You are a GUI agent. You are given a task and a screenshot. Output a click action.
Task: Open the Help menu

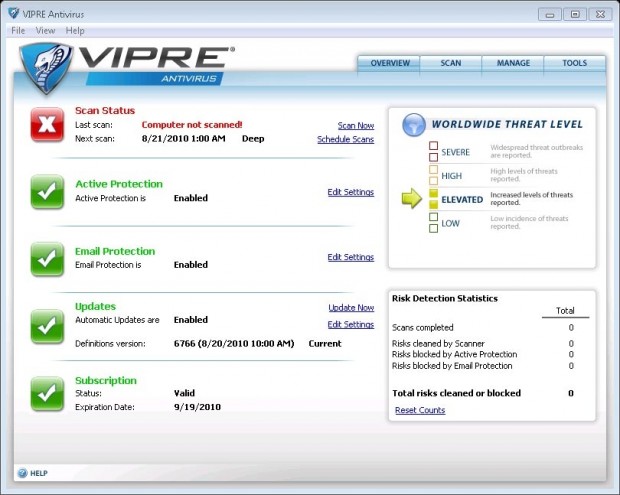pyautogui.click(x=75, y=30)
